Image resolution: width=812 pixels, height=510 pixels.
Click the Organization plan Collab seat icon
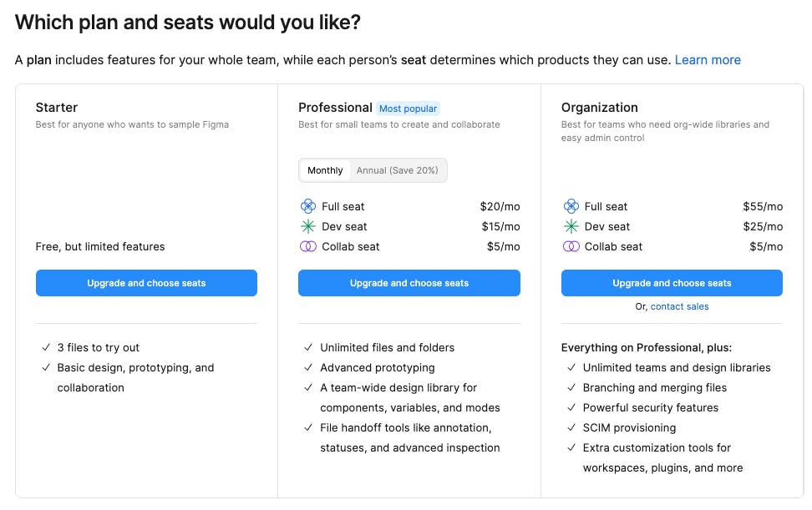[x=571, y=246]
